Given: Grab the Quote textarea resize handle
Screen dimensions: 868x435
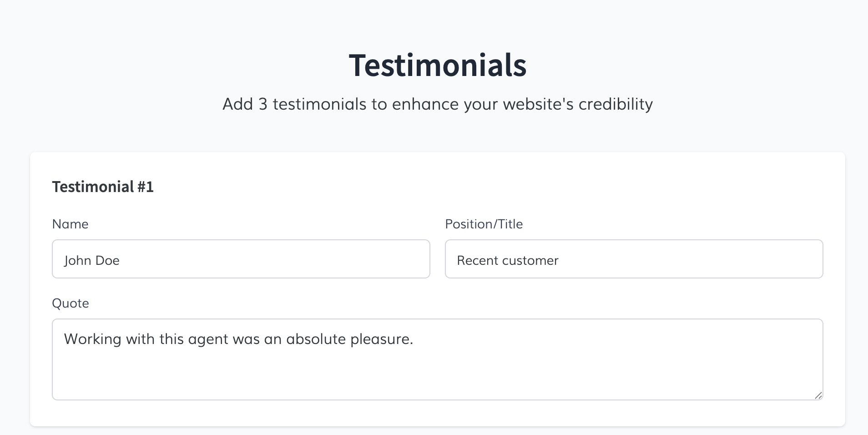Looking at the screenshot, I should coord(818,395).
